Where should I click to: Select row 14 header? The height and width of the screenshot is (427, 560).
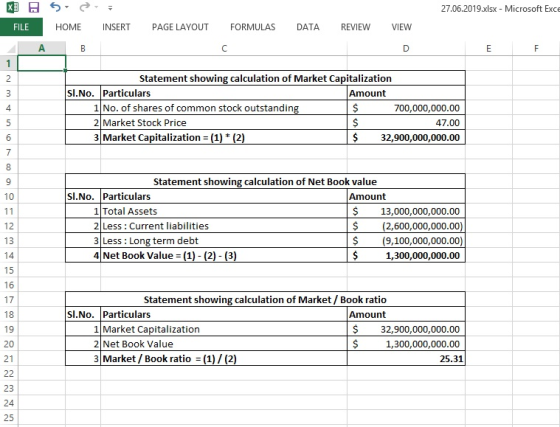pyautogui.click(x=9, y=256)
